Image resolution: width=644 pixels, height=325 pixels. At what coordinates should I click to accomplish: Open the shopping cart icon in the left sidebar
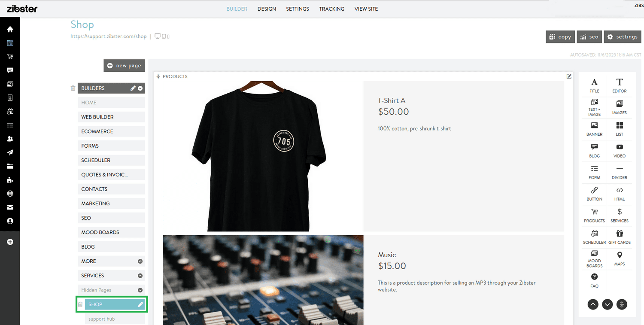10,57
